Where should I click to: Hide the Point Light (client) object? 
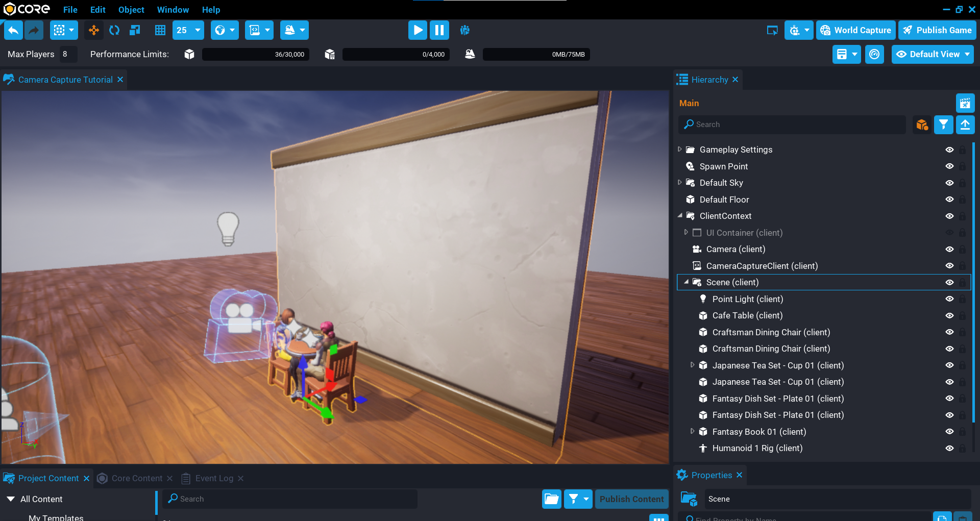tap(949, 299)
